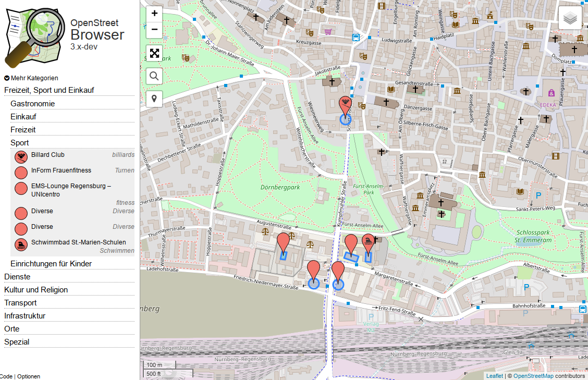Select InForm Frauenfitness in the list

coord(61,170)
